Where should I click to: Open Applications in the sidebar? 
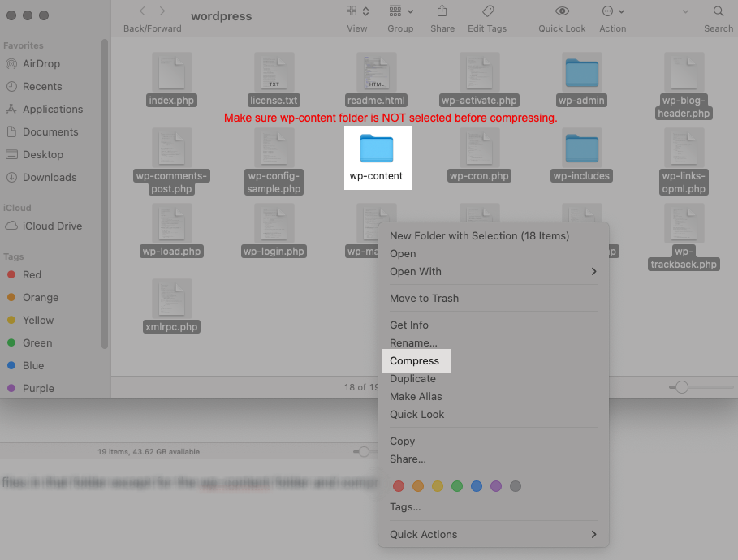point(52,110)
